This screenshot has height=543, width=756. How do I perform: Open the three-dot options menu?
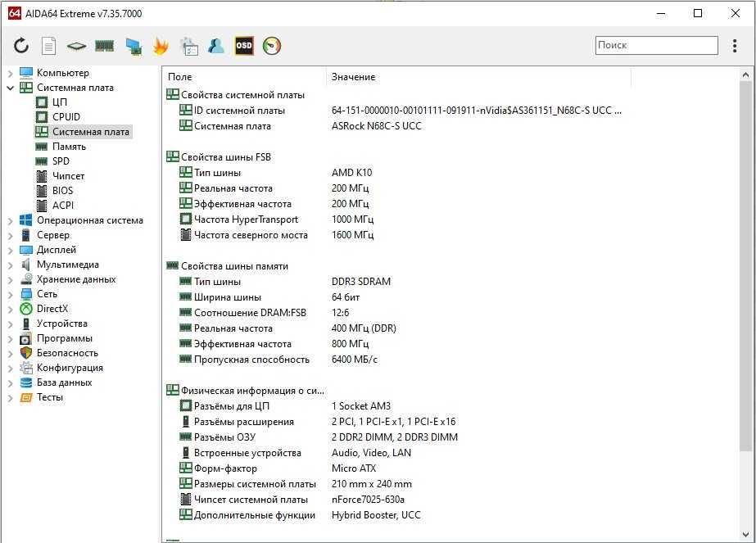(735, 46)
